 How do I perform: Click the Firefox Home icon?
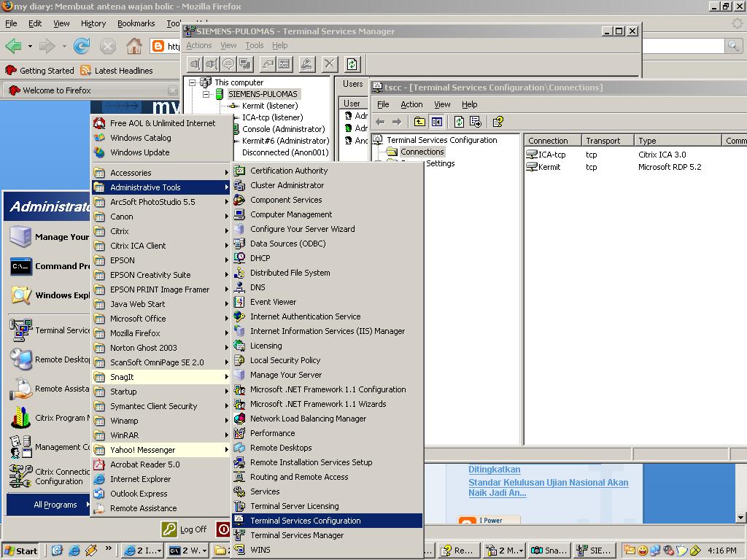coord(134,47)
